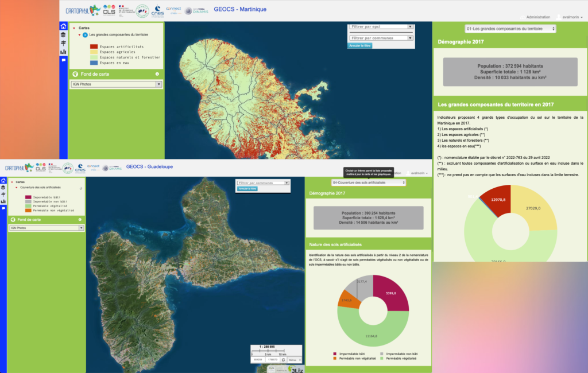Click 'Annuler le filtre' button in Martinique
The width and height of the screenshot is (588, 373).
pos(360,46)
